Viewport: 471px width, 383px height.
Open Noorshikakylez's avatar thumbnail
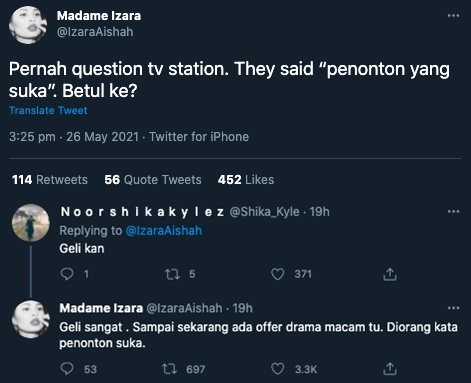click(31, 223)
